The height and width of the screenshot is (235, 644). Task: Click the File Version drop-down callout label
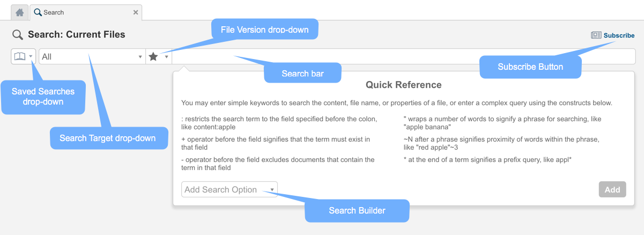265,30
